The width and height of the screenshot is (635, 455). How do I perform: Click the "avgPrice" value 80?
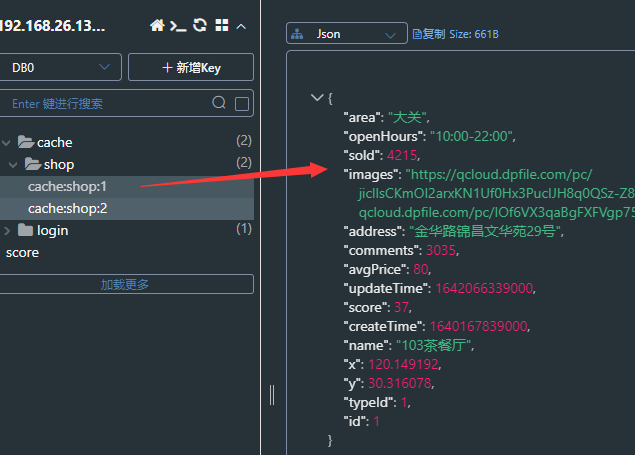coord(421,269)
